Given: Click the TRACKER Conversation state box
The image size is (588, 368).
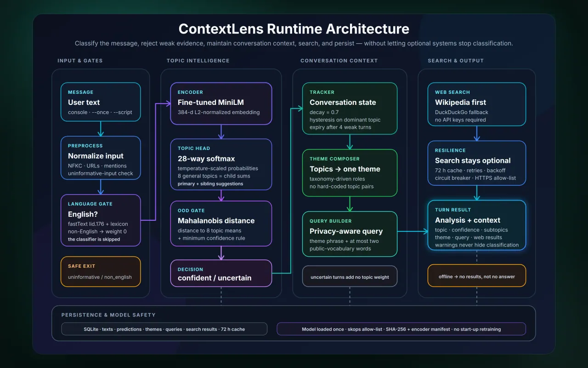Looking at the screenshot, I should tap(350, 109).
